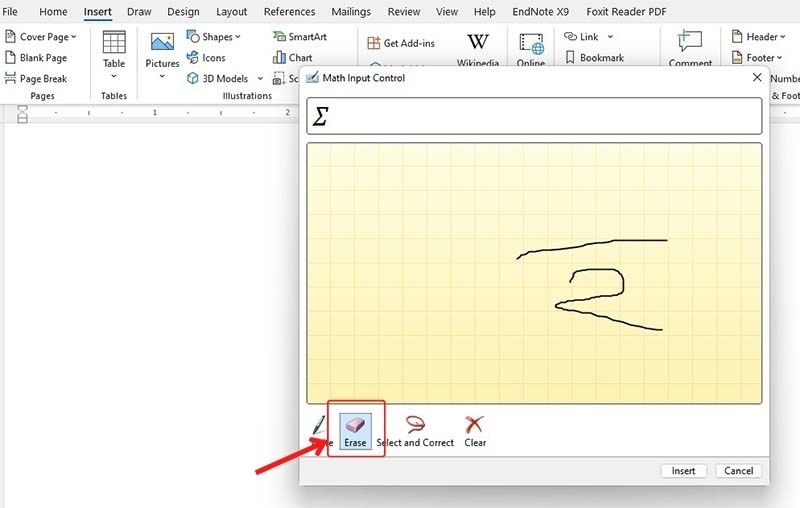Add a new Comment
This screenshot has width=800, height=508.
click(690, 48)
